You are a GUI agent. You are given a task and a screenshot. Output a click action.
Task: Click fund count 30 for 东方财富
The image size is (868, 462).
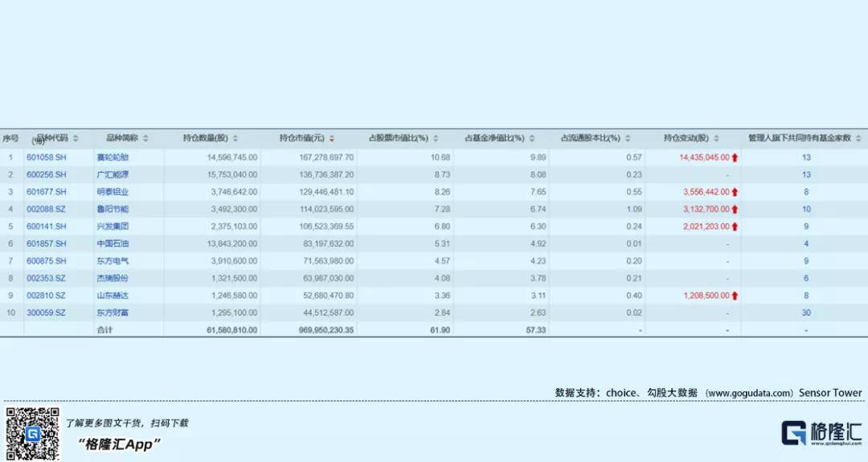pos(805,313)
